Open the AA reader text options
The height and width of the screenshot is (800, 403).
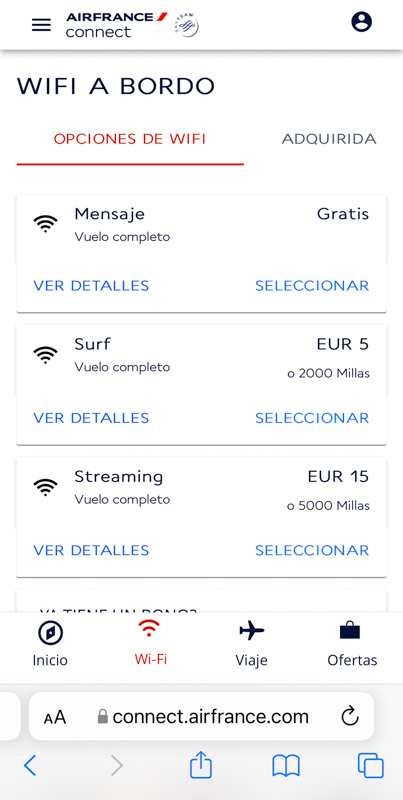(55, 717)
